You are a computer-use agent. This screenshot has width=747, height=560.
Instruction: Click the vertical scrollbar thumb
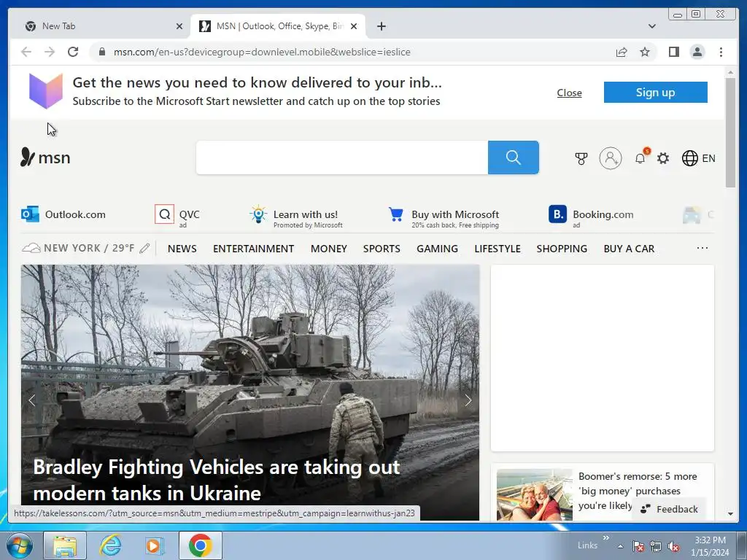point(730,133)
